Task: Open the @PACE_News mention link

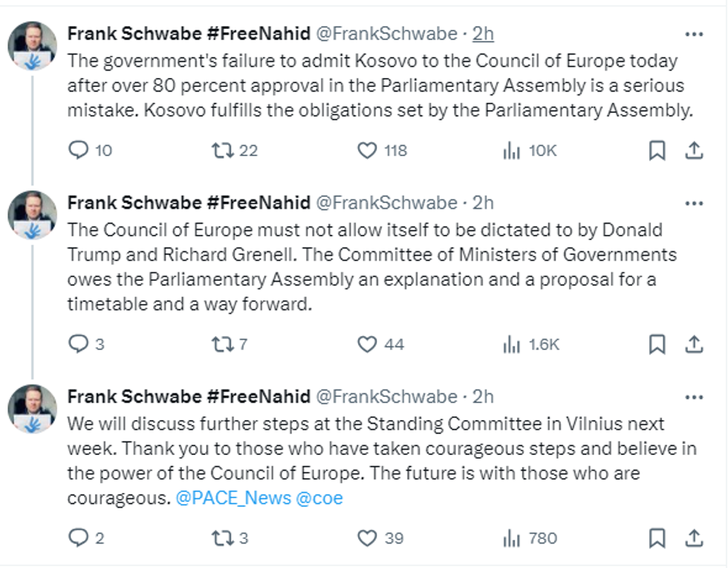Action: [233, 498]
